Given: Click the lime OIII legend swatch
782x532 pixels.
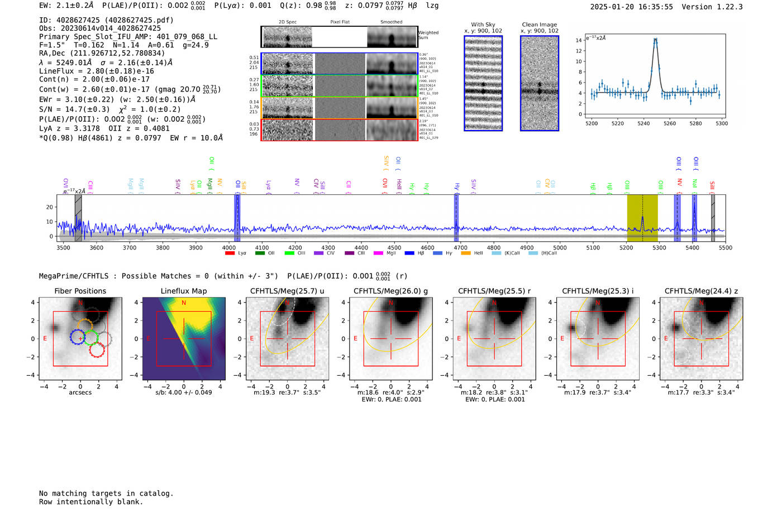Looking at the screenshot, I should pos(289,253).
